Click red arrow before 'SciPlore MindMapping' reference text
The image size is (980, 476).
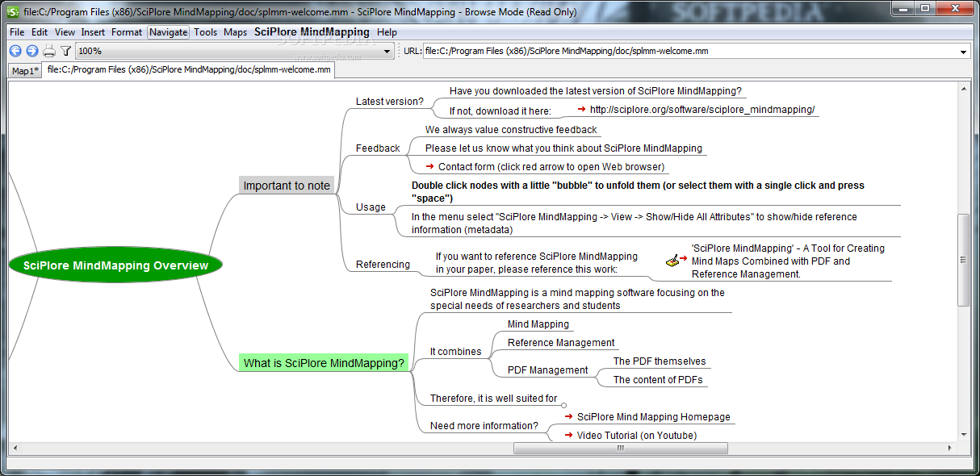683,260
